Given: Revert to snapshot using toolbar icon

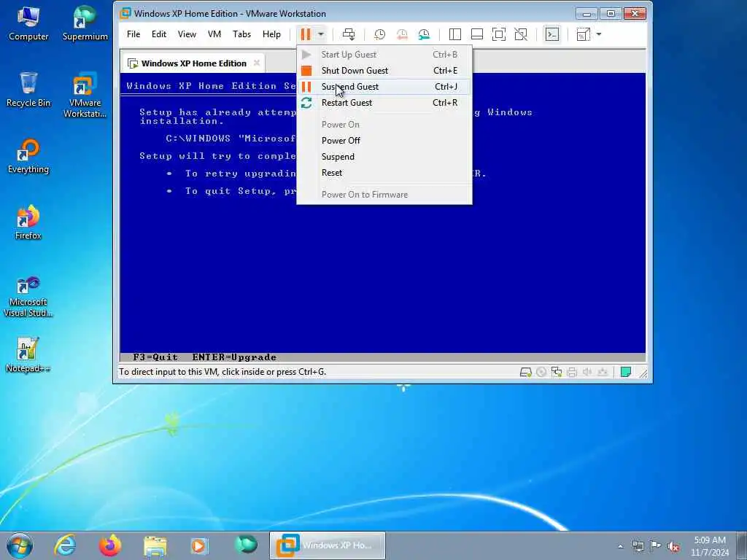Looking at the screenshot, I should click(402, 34).
